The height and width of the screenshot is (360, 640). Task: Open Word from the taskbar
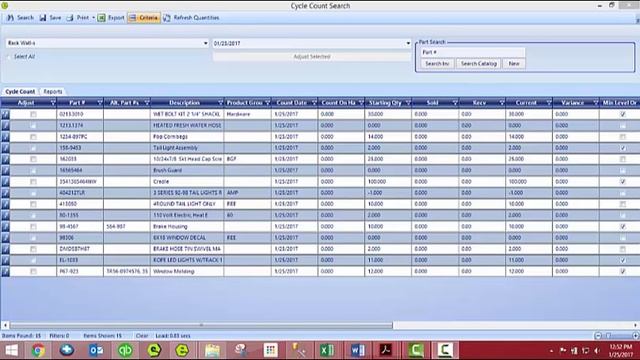pyautogui.click(x=357, y=351)
